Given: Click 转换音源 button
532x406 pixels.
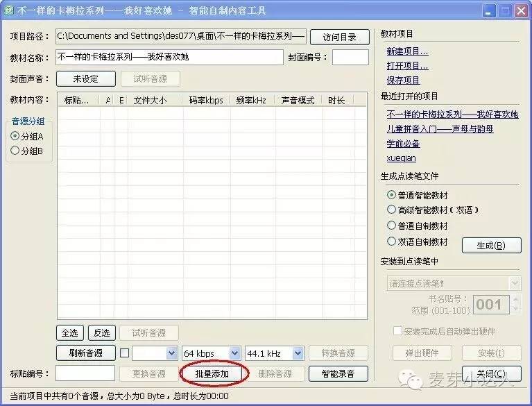Looking at the screenshot, I should pyautogui.click(x=338, y=353).
